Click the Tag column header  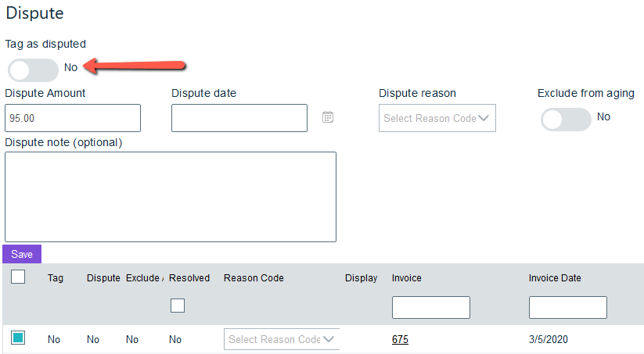56,278
